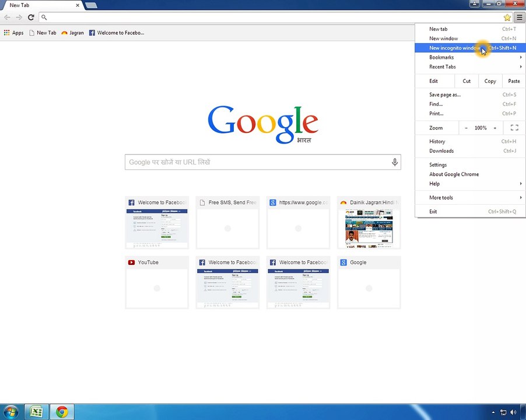The height and width of the screenshot is (420, 526).
Task: Click the volume speaker tray icon
Action: click(513, 412)
